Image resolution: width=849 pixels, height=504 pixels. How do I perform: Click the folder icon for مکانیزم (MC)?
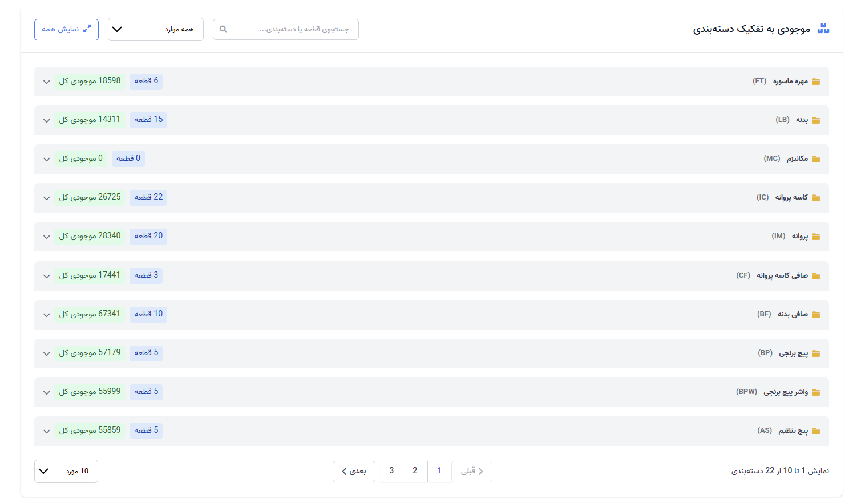tap(816, 159)
